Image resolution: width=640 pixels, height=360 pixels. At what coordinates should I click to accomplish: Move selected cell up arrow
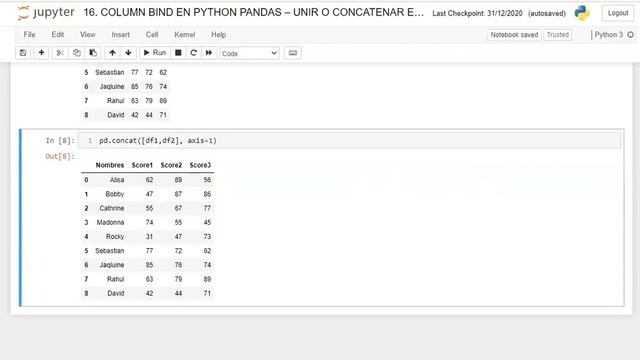tap(112, 53)
